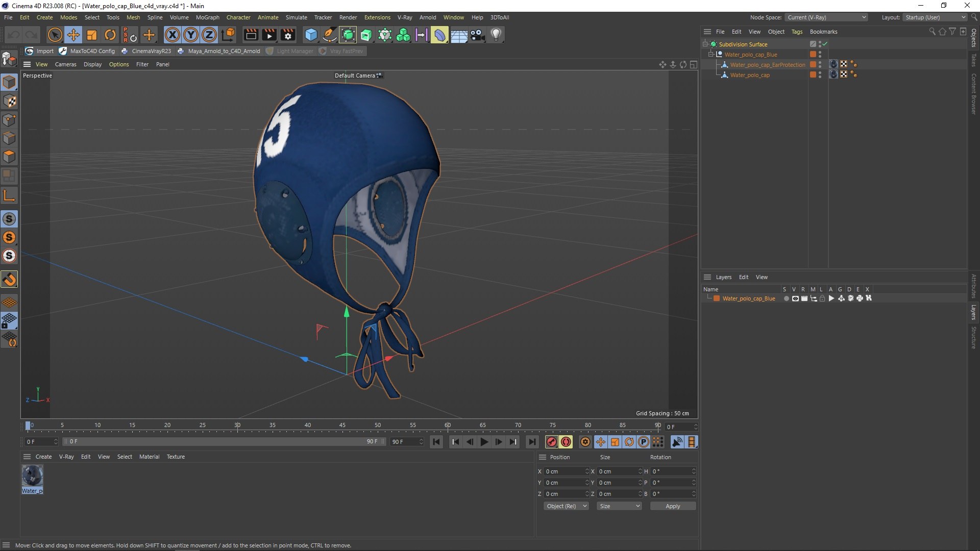Render the active view
The image size is (980, 551).
click(251, 35)
